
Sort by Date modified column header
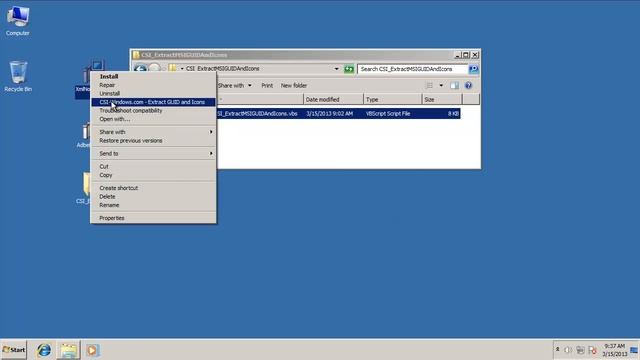point(333,99)
